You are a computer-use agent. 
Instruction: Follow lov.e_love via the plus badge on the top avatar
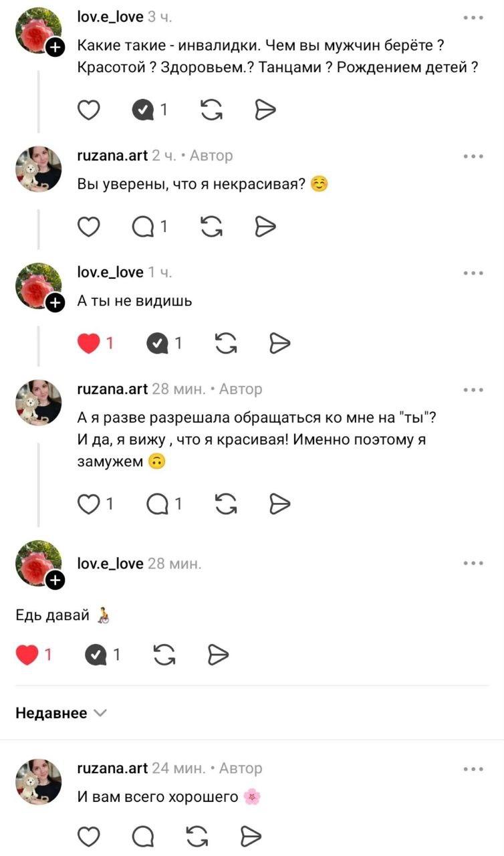[55, 46]
